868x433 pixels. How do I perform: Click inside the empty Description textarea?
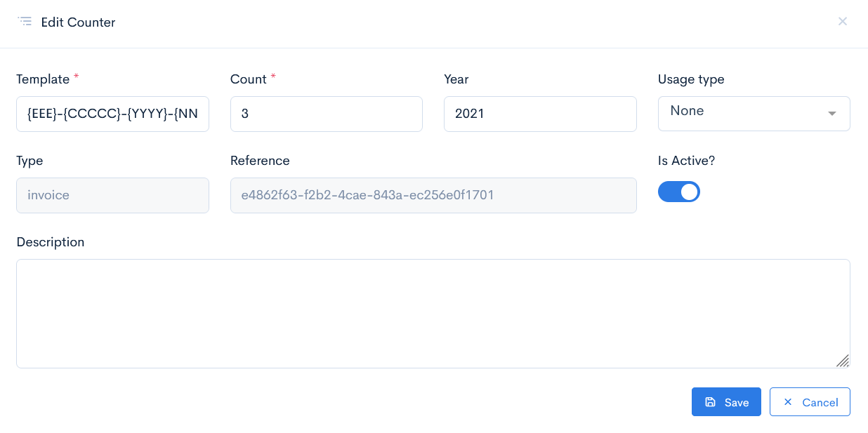(433, 313)
